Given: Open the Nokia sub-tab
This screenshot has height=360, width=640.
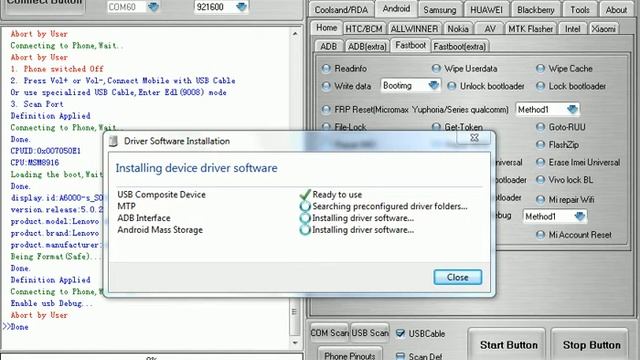Looking at the screenshot, I should [458, 29].
